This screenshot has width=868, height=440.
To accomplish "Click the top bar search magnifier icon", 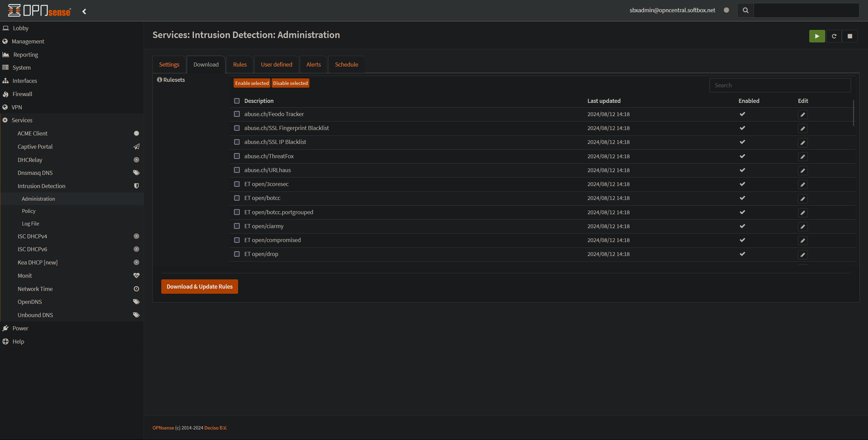I will [x=745, y=11].
